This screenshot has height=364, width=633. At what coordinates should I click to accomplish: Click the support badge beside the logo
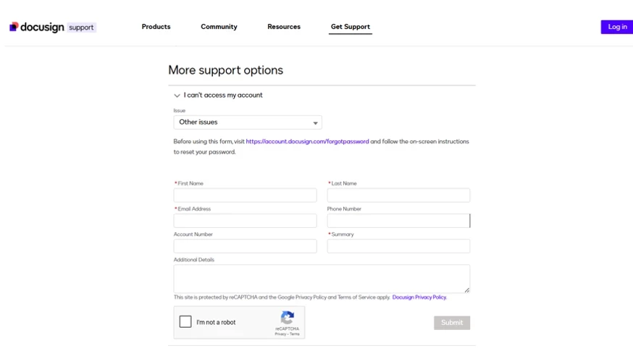point(81,27)
